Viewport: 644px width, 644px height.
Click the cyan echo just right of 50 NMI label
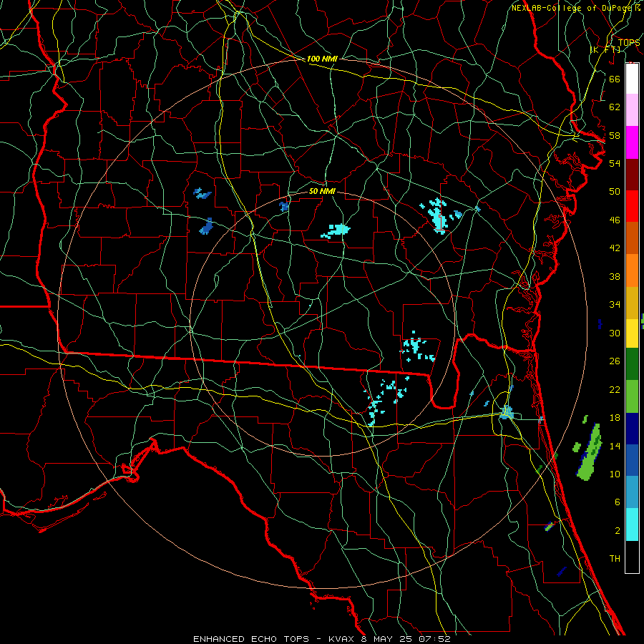coord(336,231)
